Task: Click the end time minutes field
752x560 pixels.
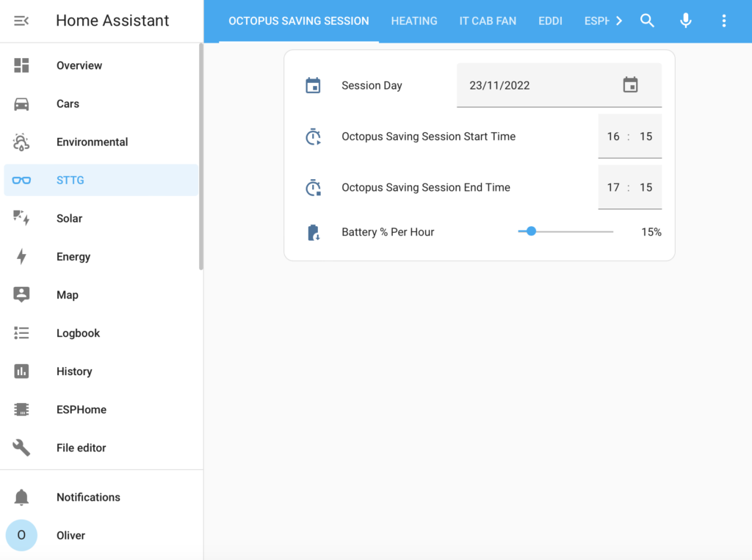Action: [646, 187]
